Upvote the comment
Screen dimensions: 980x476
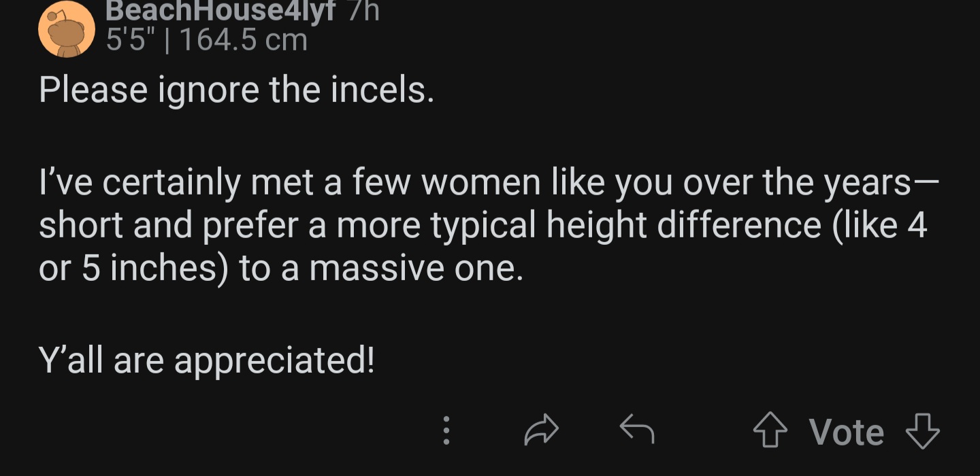pos(770,432)
